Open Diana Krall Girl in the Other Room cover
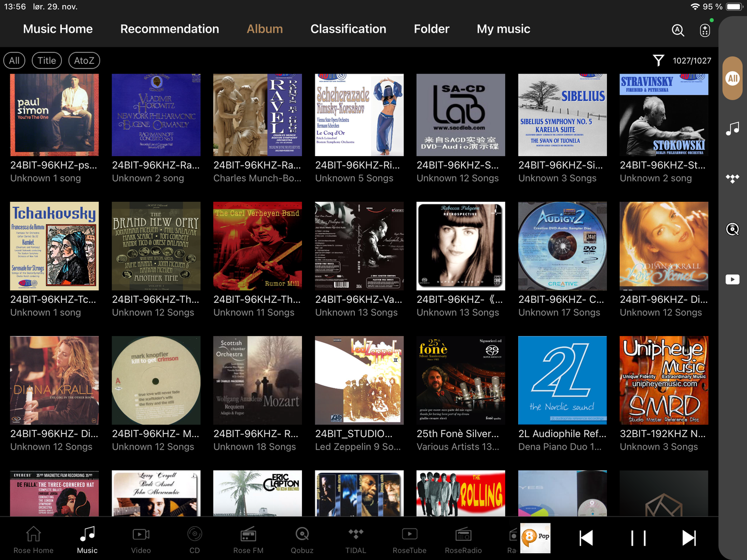Image resolution: width=747 pixels, height=560 pixels. click(x=54, y=381)
